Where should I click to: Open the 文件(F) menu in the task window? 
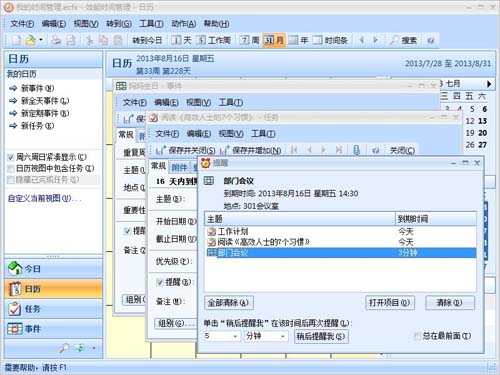(x=167, y=134)
